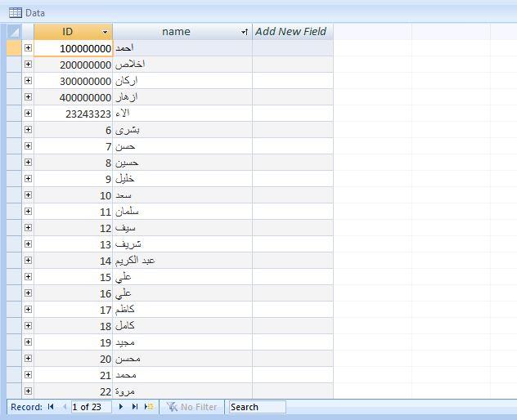
Task: Click the name cell مروة
Action: coord(182,391)
